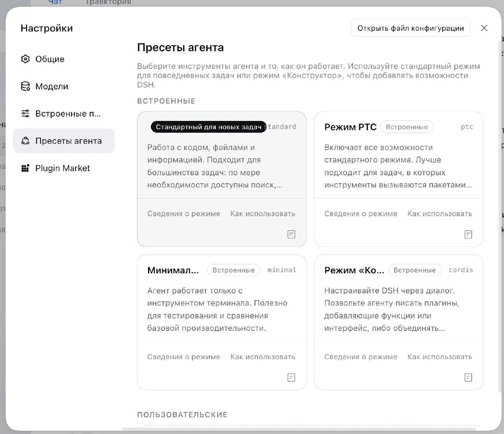The image size is (504, 434).
Task: Click Как использовать on the standard card
Action: pyautogui.click(x=263, y=213)
